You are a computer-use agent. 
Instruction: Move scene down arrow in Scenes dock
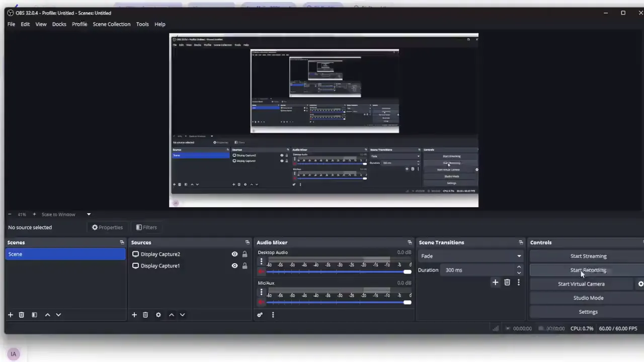[x=58, y=315]
